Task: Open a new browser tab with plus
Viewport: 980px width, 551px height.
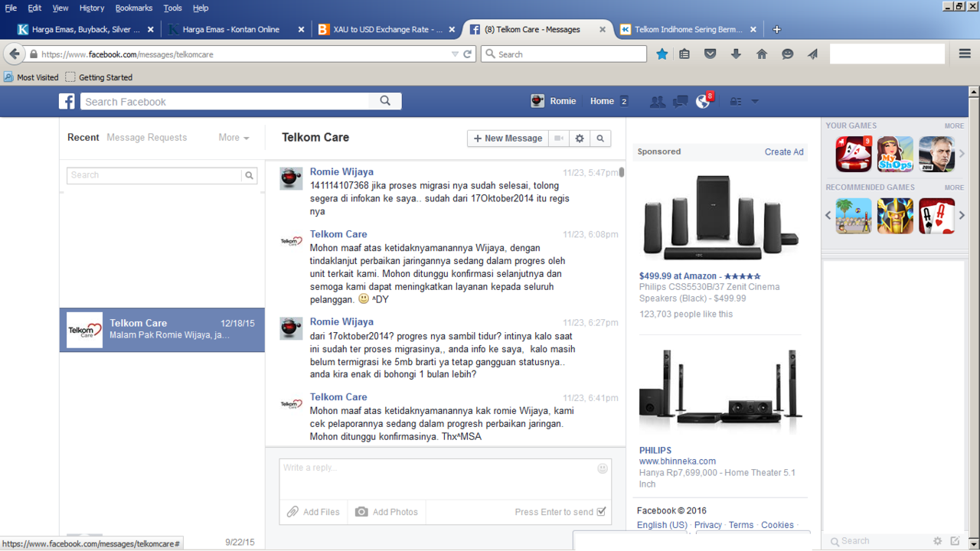Action: pos(777,29)
